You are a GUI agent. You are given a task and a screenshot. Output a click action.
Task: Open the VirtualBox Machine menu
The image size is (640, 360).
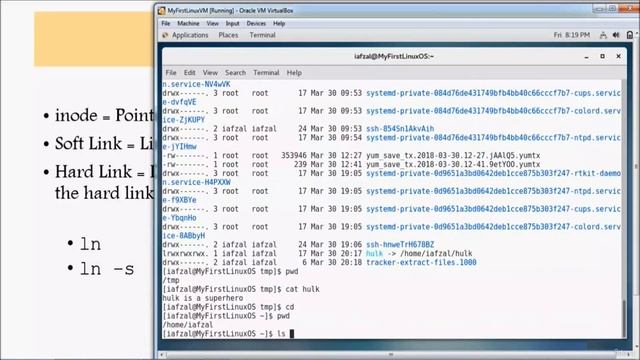pyautogui.click(x=188, y=24)
